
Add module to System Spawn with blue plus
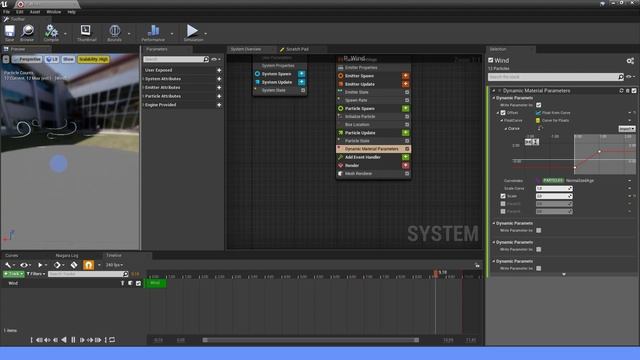[301, 74]
